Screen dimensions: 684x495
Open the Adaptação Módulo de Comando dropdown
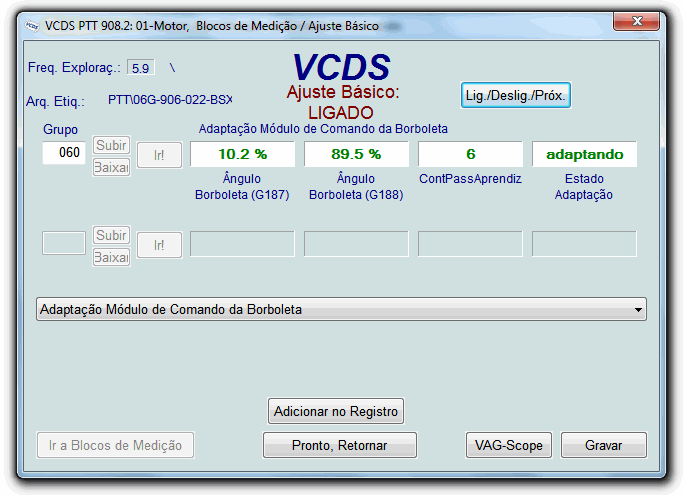[x=341, y=309]
